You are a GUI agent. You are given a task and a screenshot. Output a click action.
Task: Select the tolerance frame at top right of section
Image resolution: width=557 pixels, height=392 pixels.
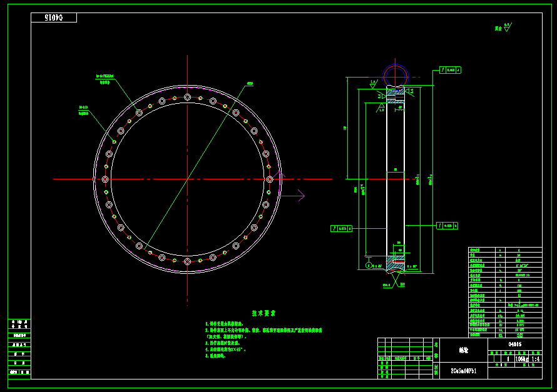[x=451, y=70]
